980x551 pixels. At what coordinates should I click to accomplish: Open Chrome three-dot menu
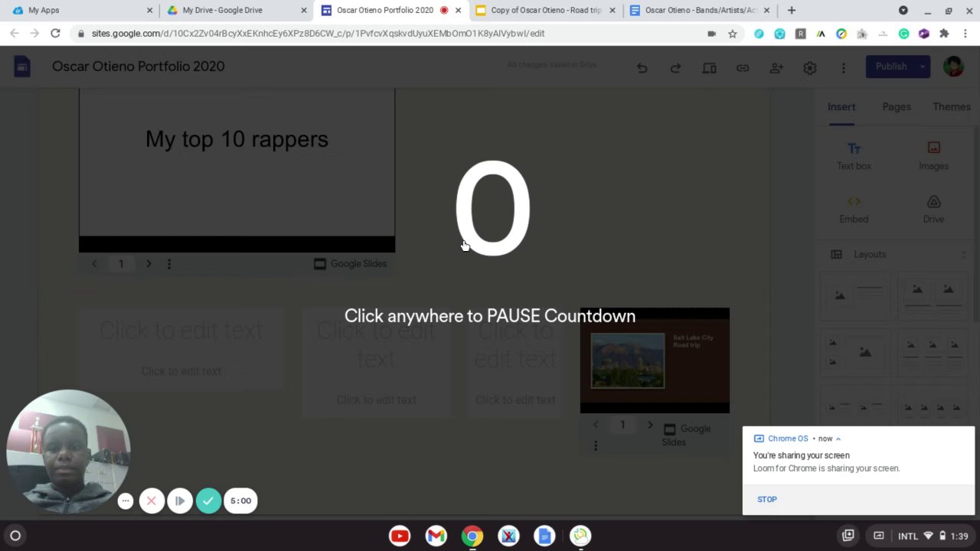[965, 34]
